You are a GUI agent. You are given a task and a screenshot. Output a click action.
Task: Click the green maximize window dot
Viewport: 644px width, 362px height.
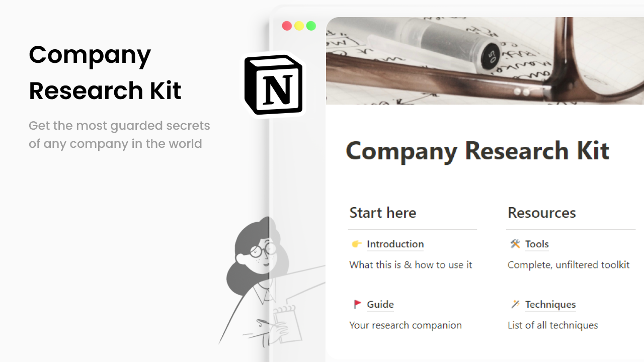pyautogui.click(x=311, y=26)
